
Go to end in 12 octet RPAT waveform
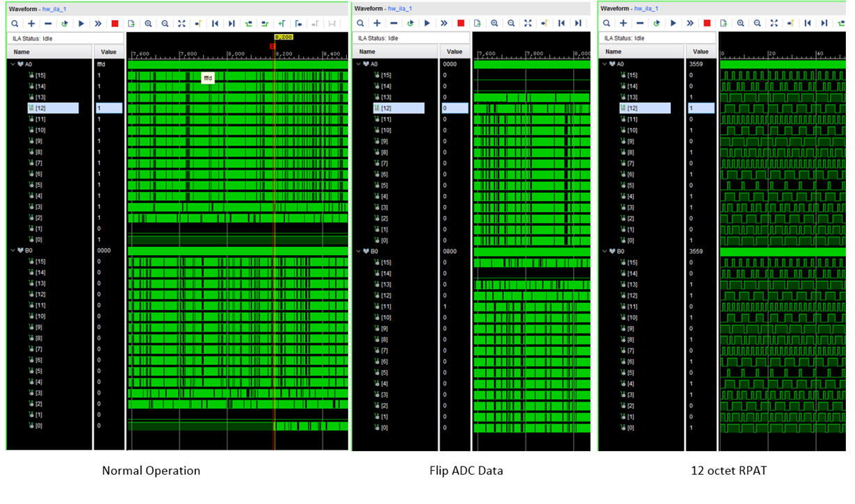click(824, 23)
